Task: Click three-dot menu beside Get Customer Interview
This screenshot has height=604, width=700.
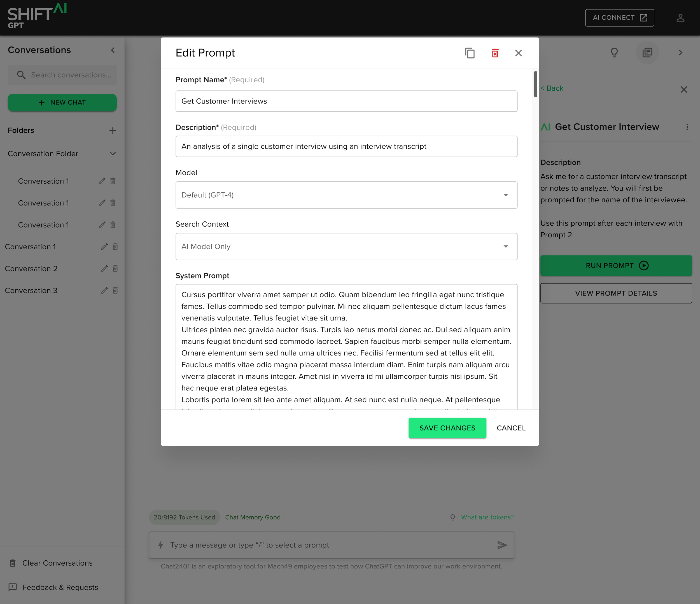Action: point(687,127)
